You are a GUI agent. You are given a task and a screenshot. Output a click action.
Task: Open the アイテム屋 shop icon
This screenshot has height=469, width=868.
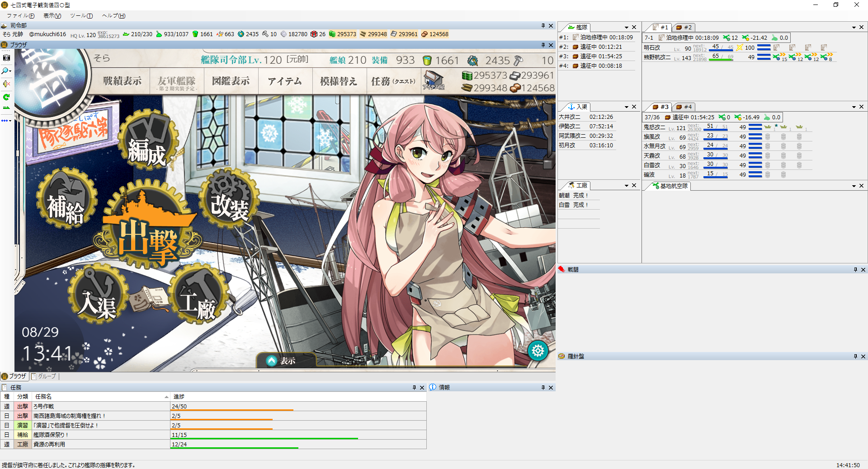tap(434, 81)
